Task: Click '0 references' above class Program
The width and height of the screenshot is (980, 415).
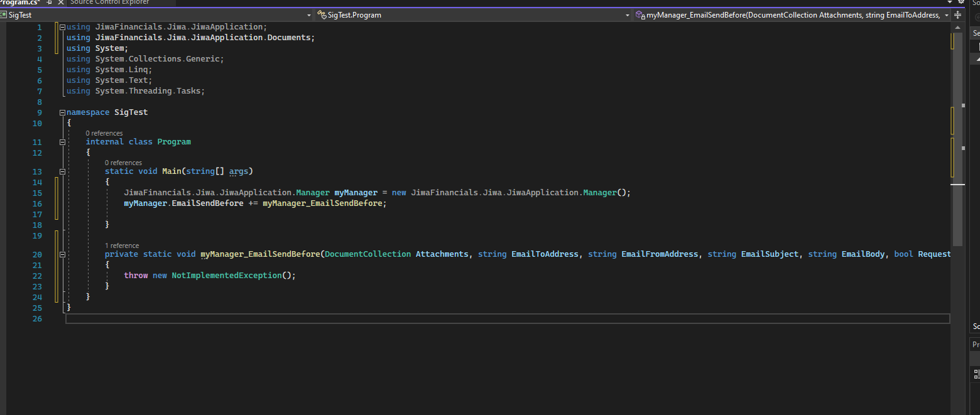Action: (104, 133)
